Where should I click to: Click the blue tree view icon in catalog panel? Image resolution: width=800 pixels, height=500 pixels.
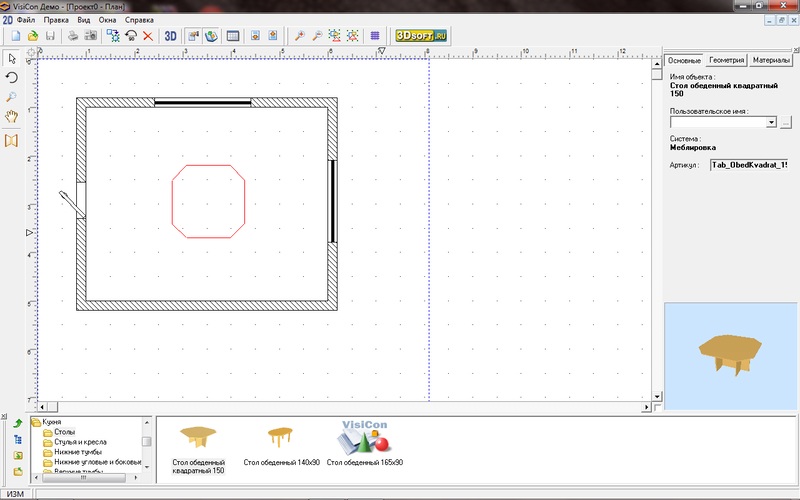[18, 439]
